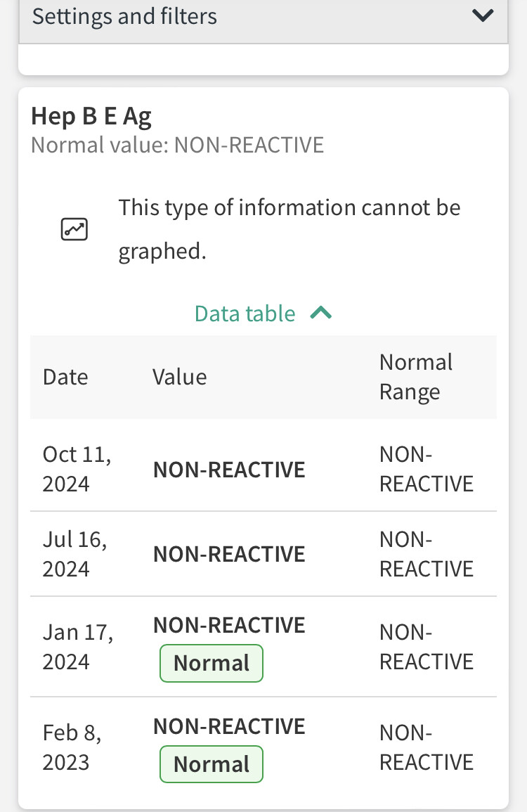Click the Normal Range column header
The width and height of the screenshot is (527, 812).
click(416, 377)
